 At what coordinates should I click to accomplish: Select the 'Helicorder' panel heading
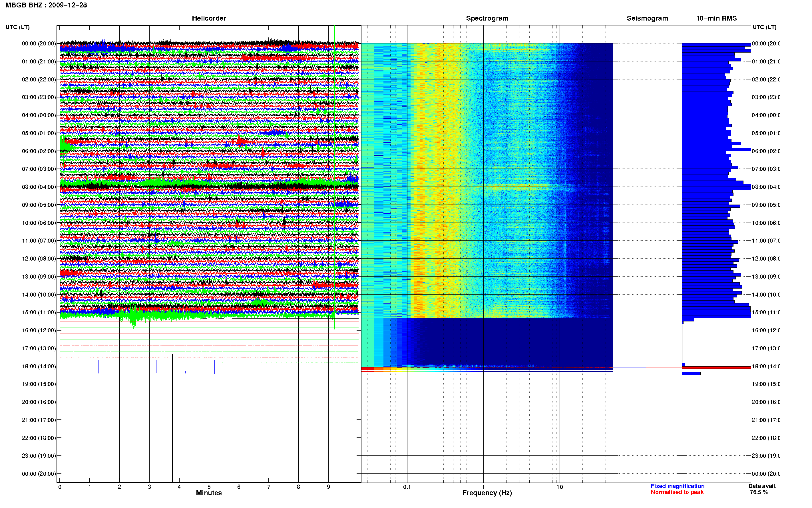pos(209,18)
